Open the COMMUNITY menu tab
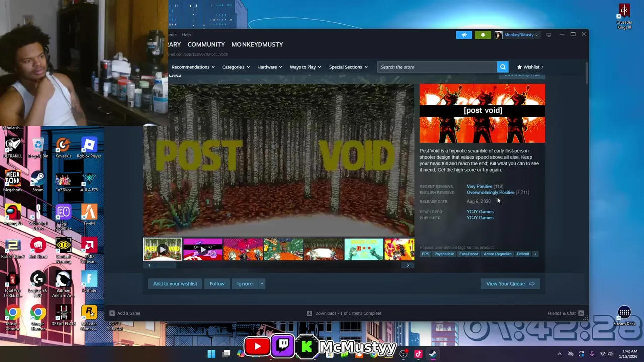Screen dimensions: 644x362 pyautogui.click(x=206, y=44)
